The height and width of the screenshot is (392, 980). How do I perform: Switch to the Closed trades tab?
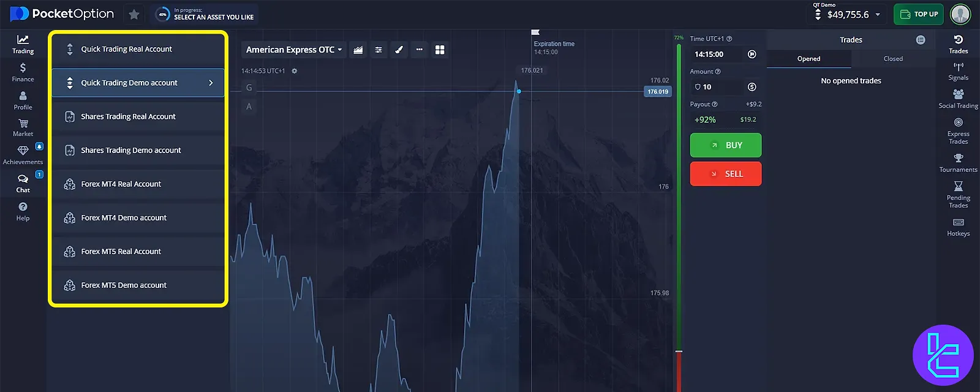[893, 59]
